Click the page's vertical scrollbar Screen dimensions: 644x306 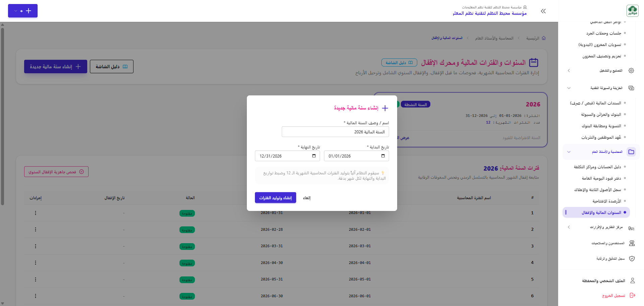click(2, 116)
